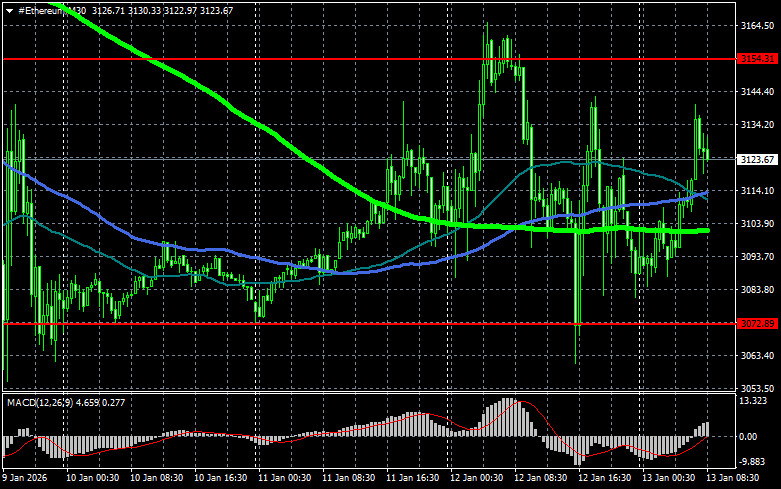
Task: Click the MACD scale zero level 0.00
Action: click(749, 437)
